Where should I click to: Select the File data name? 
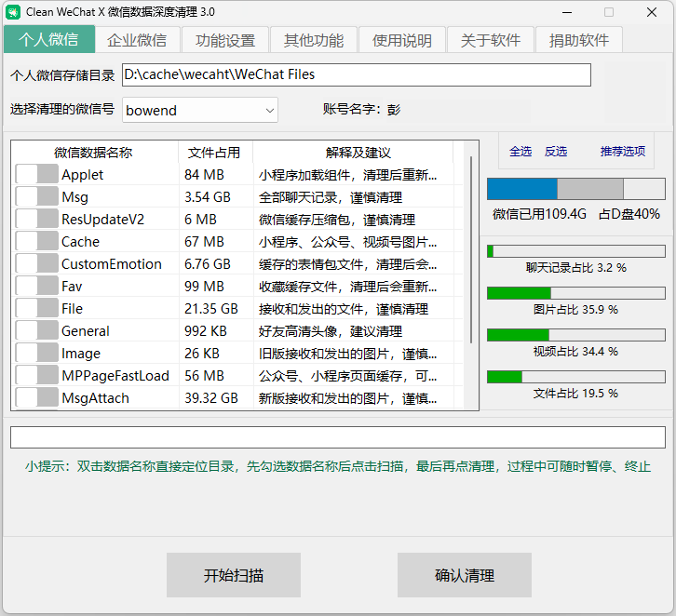click(x=72, y=309)
